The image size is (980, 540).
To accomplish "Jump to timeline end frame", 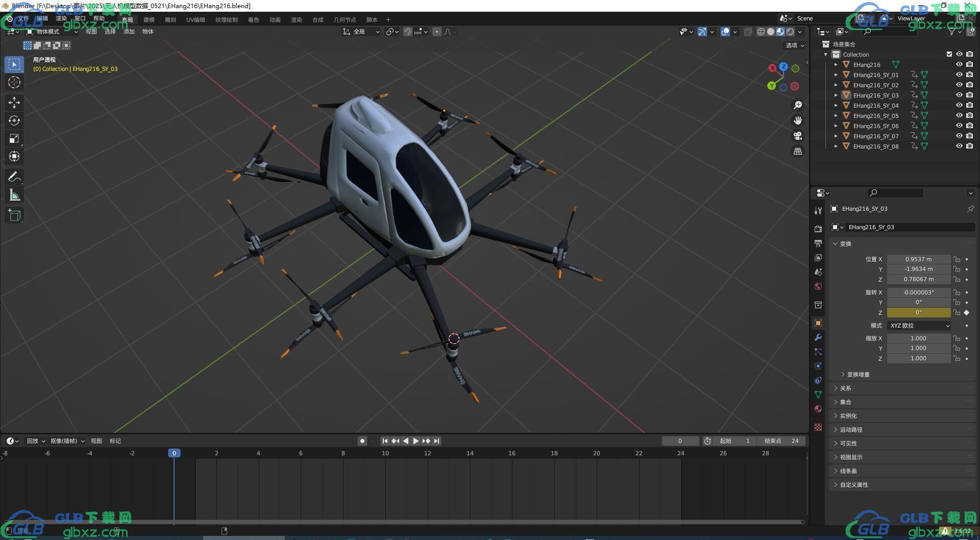I will pos(437,441).
